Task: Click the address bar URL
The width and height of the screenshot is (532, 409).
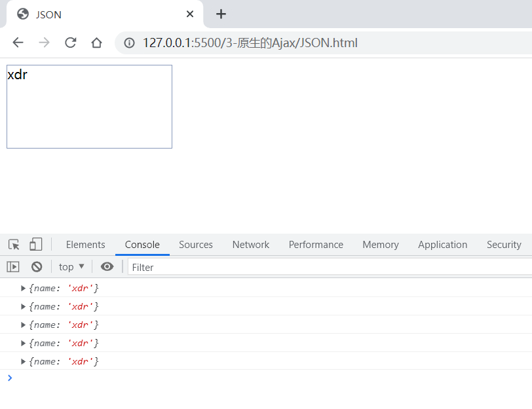Action: pos(250,43)
